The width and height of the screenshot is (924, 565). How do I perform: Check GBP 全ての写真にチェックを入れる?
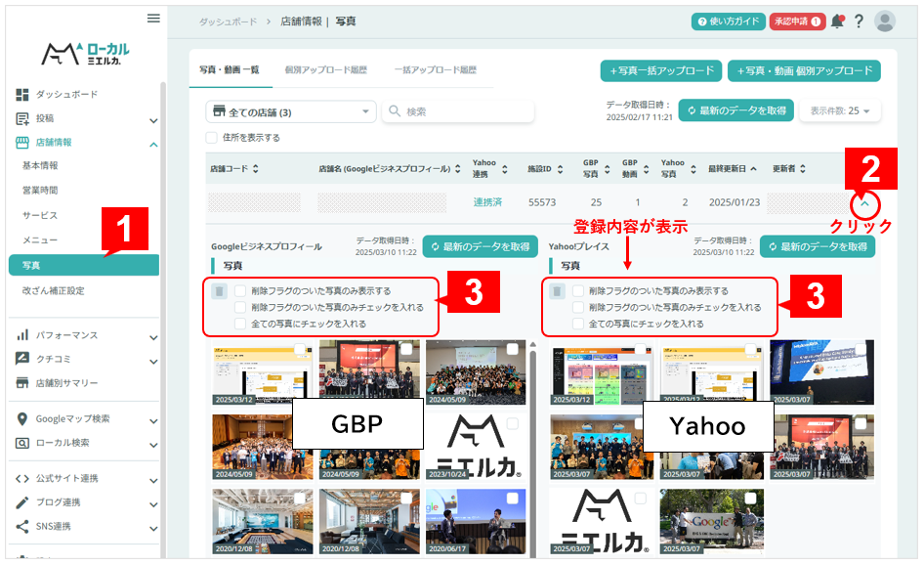click(x=240, y=324)
